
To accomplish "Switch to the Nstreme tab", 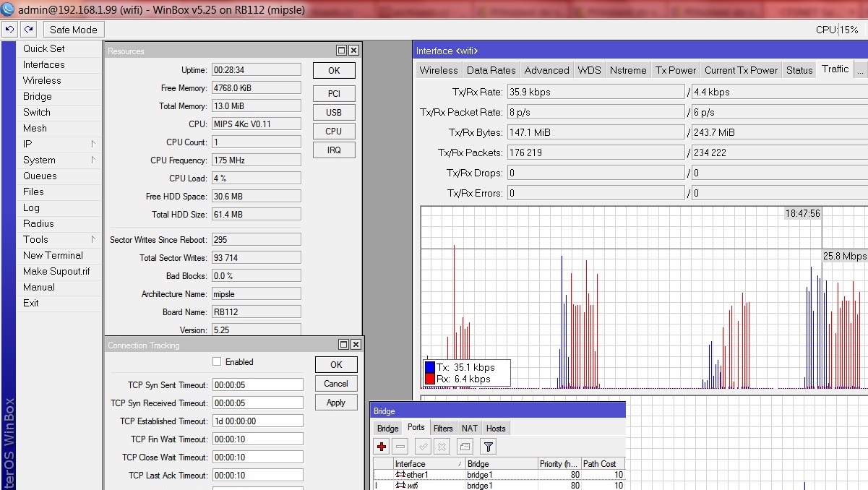I will point(628,70).
